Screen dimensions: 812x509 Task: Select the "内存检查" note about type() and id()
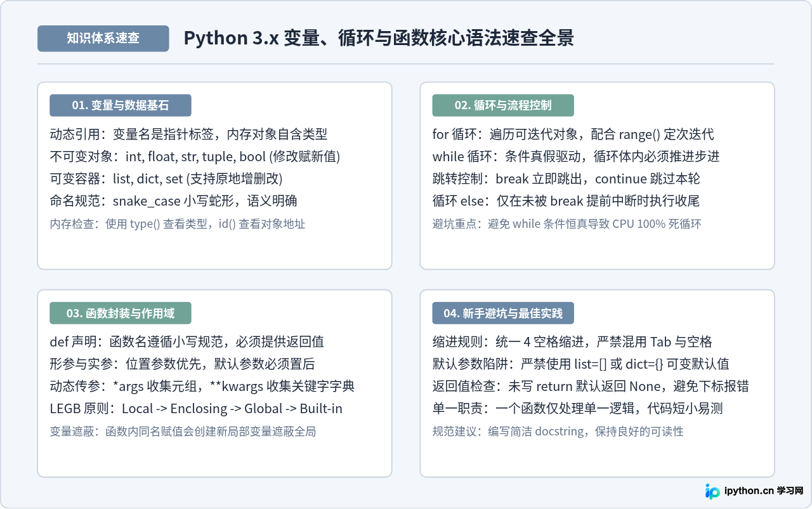[x=178, y=224]
